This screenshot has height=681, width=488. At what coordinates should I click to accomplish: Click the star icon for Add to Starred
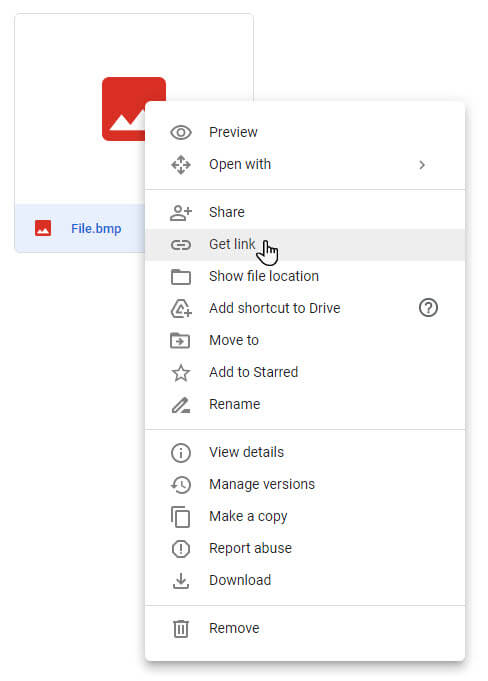pos(181,373)
